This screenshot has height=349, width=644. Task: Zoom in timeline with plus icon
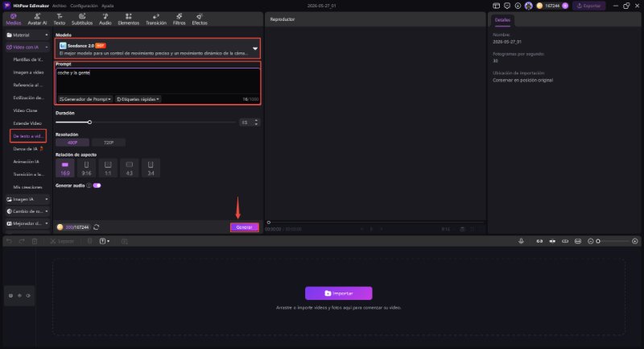click(634, 241)
